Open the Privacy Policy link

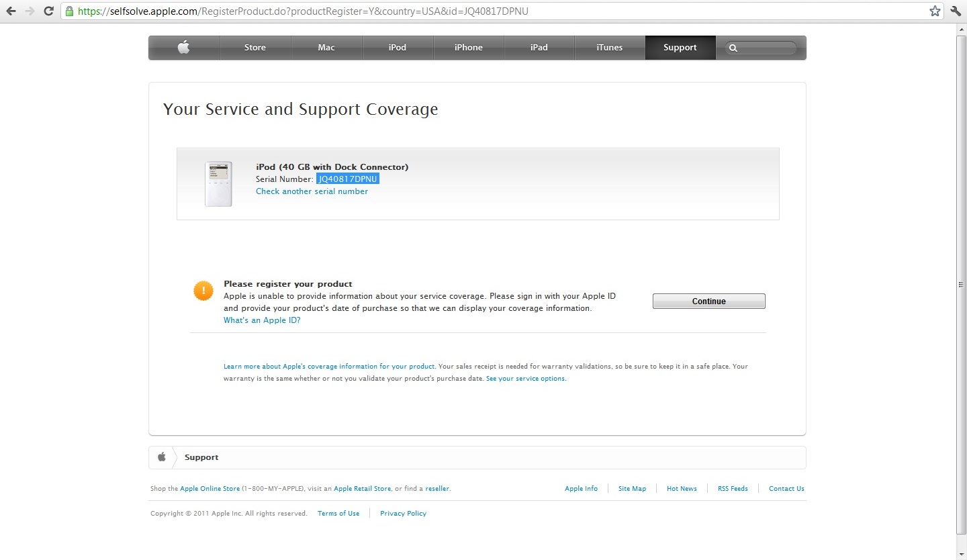(403, 514)
